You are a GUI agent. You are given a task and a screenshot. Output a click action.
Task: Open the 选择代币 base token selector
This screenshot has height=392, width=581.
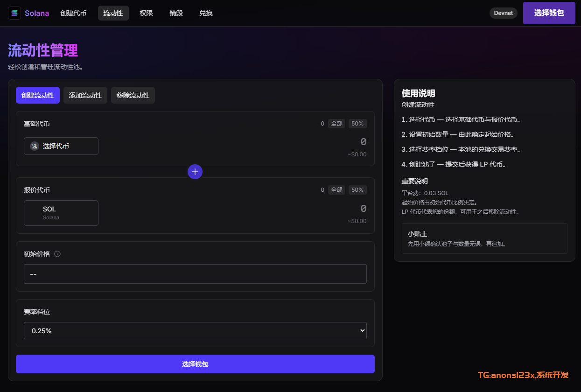(61, 146)
